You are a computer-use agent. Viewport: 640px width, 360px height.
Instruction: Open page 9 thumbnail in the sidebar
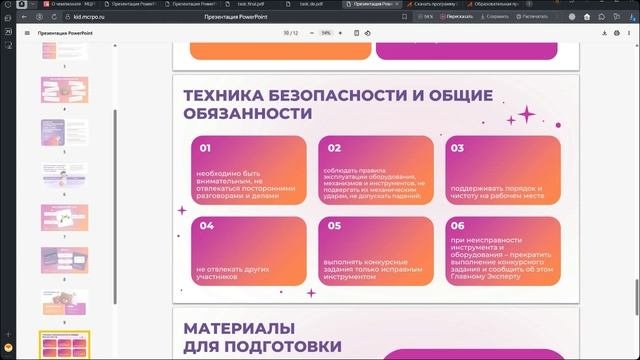pos(64,302)
